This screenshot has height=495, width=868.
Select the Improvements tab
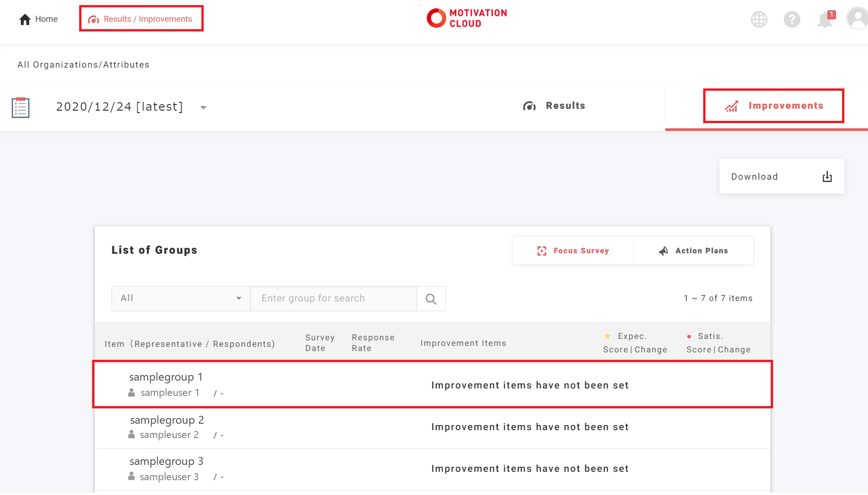(774, 106)
